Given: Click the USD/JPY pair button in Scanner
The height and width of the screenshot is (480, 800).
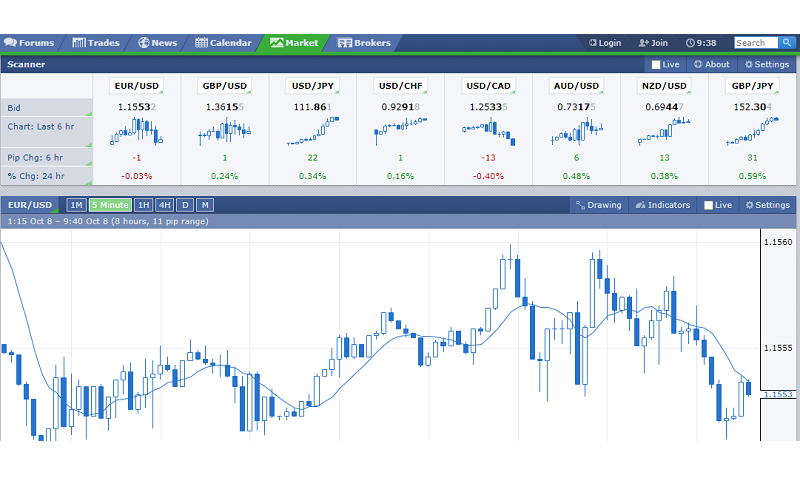Looking at the screenshot, I should (x=312, y=86).
